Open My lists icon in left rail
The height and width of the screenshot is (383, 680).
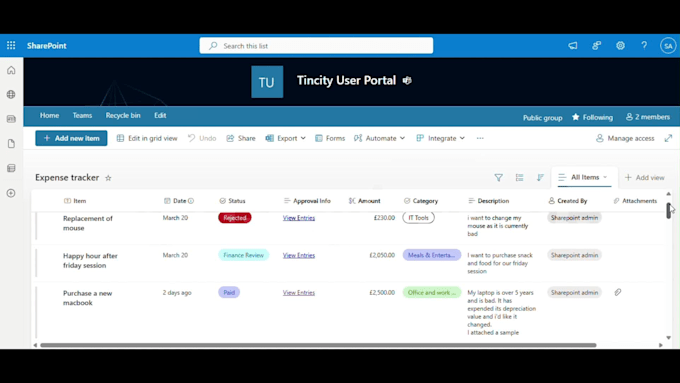pyautogui.click(x=11, y=168)
